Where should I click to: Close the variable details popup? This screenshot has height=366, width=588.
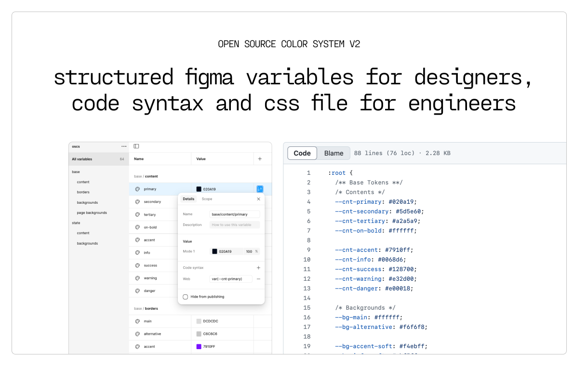(258, 199)
